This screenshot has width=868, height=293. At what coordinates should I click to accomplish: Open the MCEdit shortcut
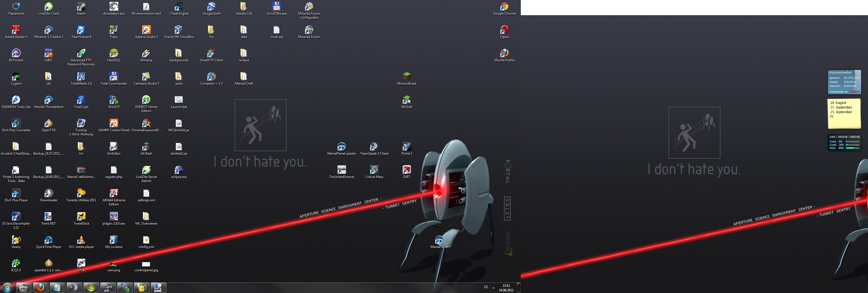(x=407, y=101)
